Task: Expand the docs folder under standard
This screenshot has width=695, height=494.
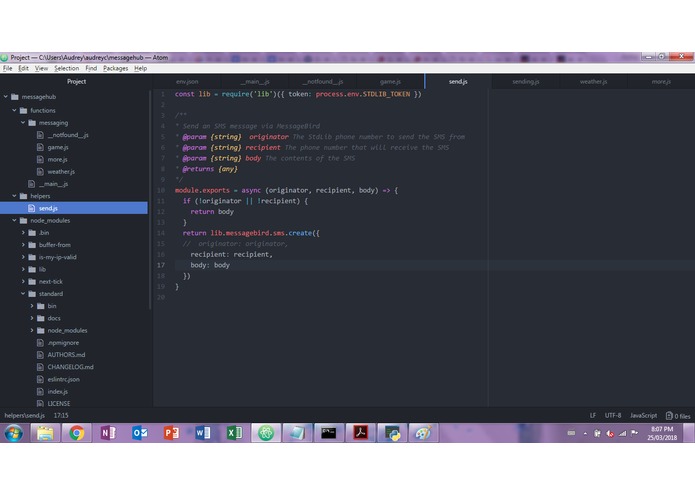Action: coord(32,318)
